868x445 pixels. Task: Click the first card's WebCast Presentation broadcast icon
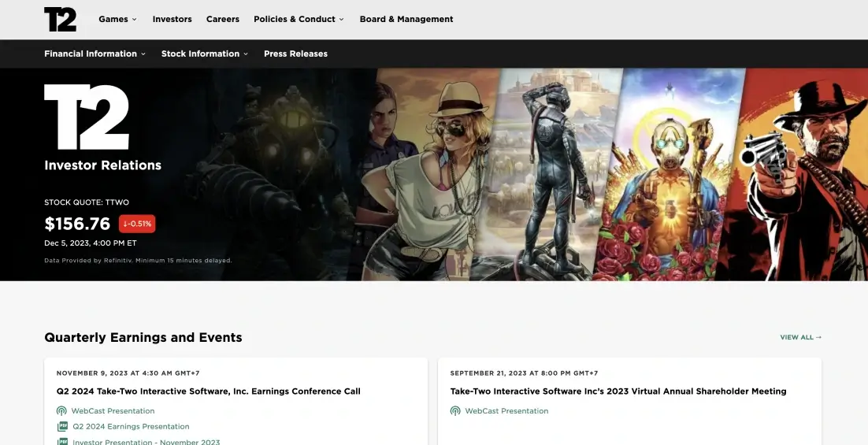[61, 410]
